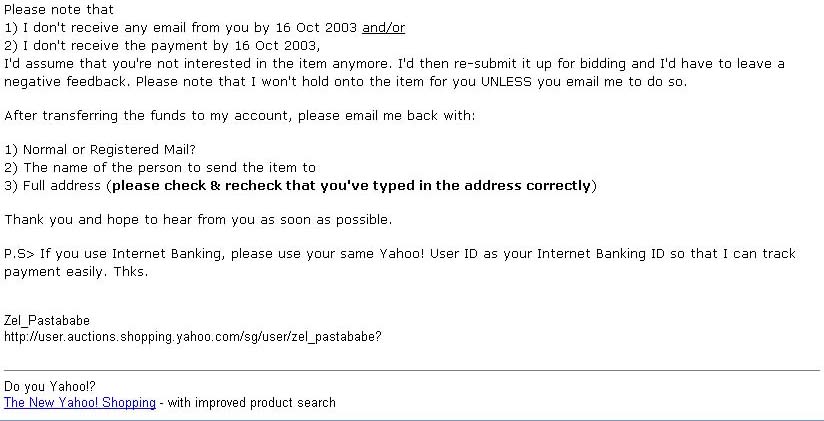
Task: Click the Do you Yahoo!? footer text
Action: click(x=50, y=387)
